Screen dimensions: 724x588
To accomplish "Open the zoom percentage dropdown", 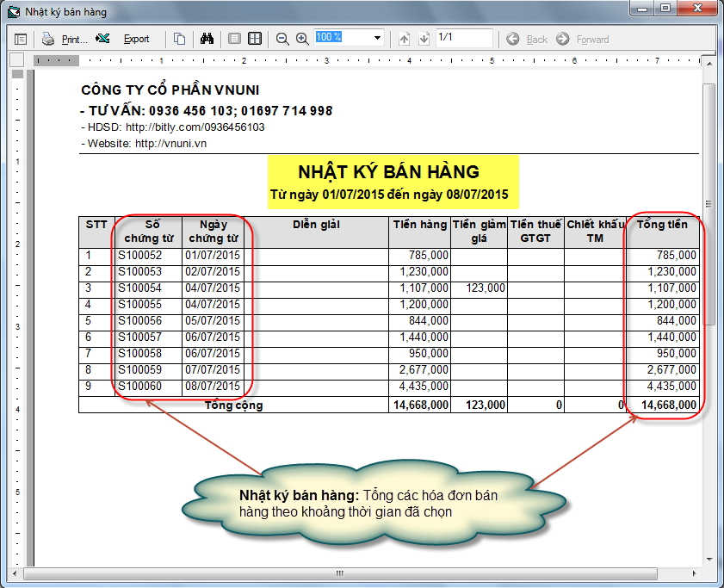I will point(377,38).
